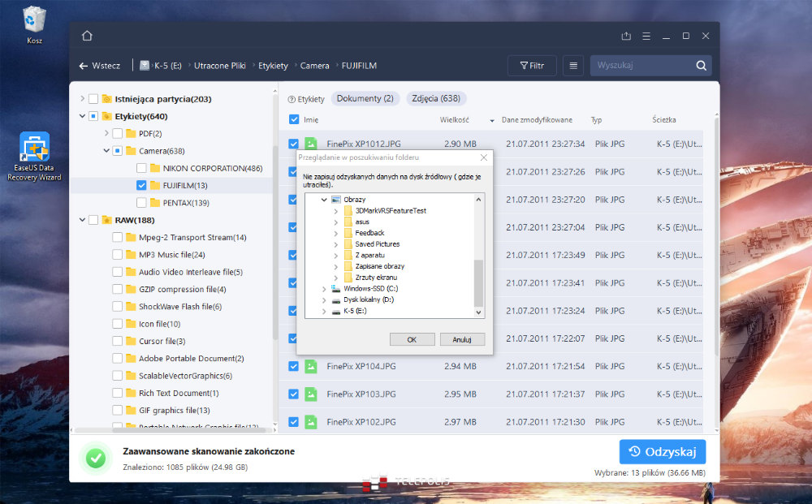Click the Odzyskaj recover button
This screenshot has height=504, width=812.
tap(662, 451)
